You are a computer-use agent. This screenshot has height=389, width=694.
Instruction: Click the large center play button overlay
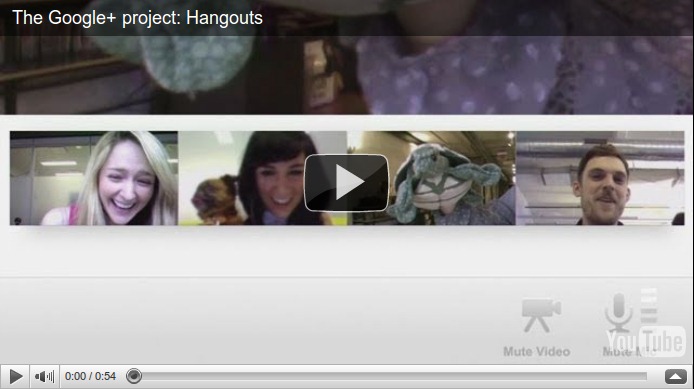click(x=346, y=182)
